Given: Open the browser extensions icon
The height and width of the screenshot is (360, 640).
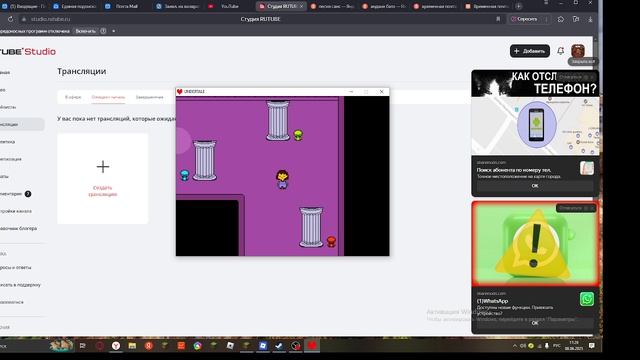Looking at the screenshot, I should (x=561, y=19).
